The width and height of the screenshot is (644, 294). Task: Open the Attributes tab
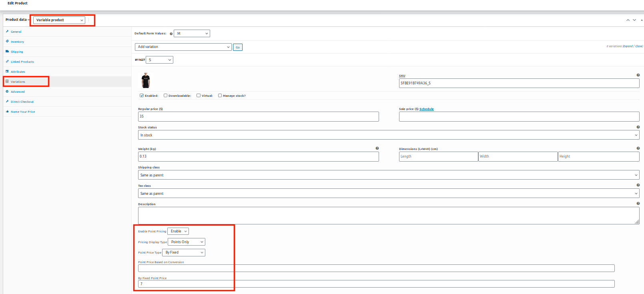18,72
